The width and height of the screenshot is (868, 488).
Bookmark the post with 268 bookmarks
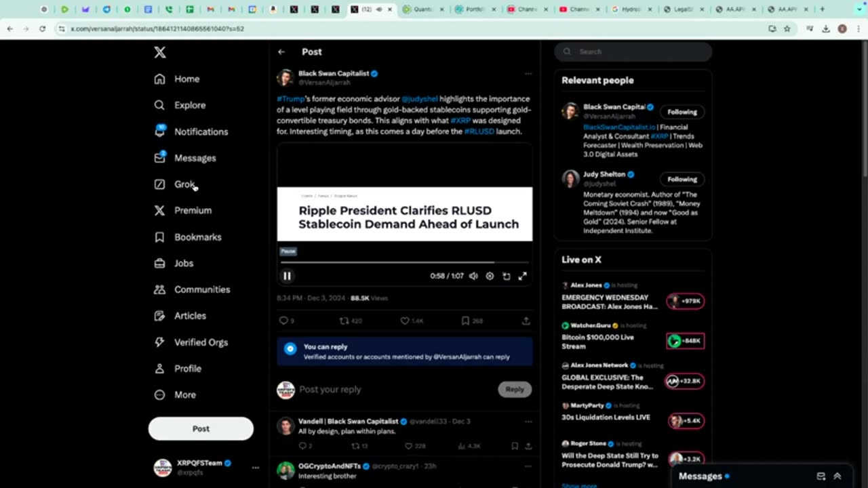(x=465, y=321)
